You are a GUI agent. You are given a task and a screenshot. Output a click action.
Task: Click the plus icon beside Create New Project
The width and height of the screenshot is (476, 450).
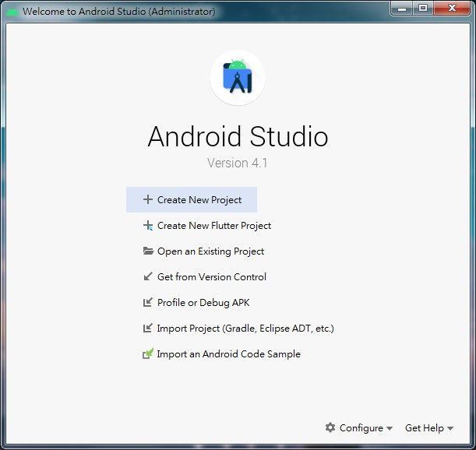147,199
